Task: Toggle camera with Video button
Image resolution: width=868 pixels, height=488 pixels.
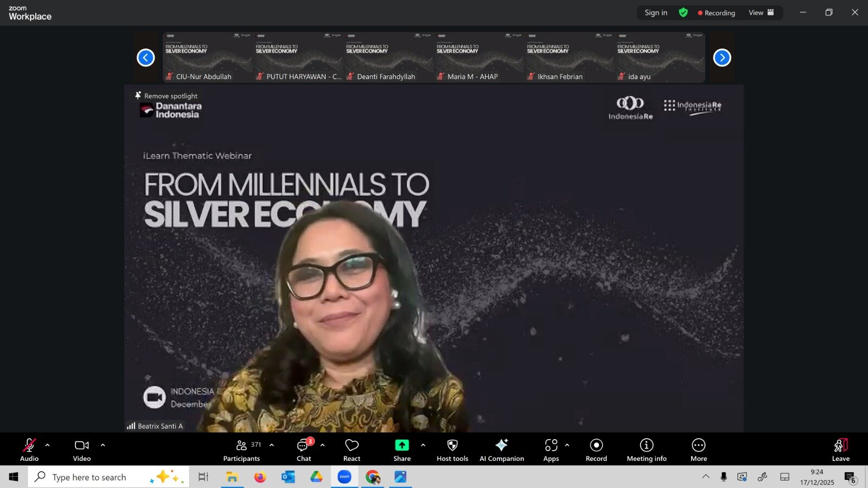Action: pos(82,450)
